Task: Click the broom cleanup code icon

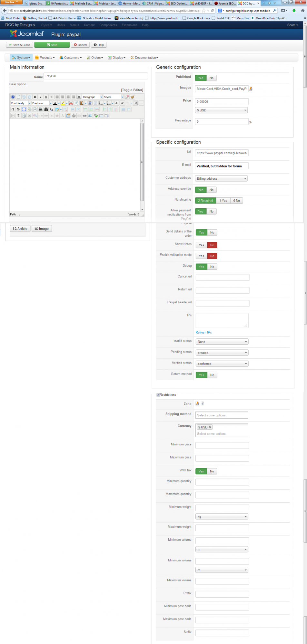Action: (132, 97)
